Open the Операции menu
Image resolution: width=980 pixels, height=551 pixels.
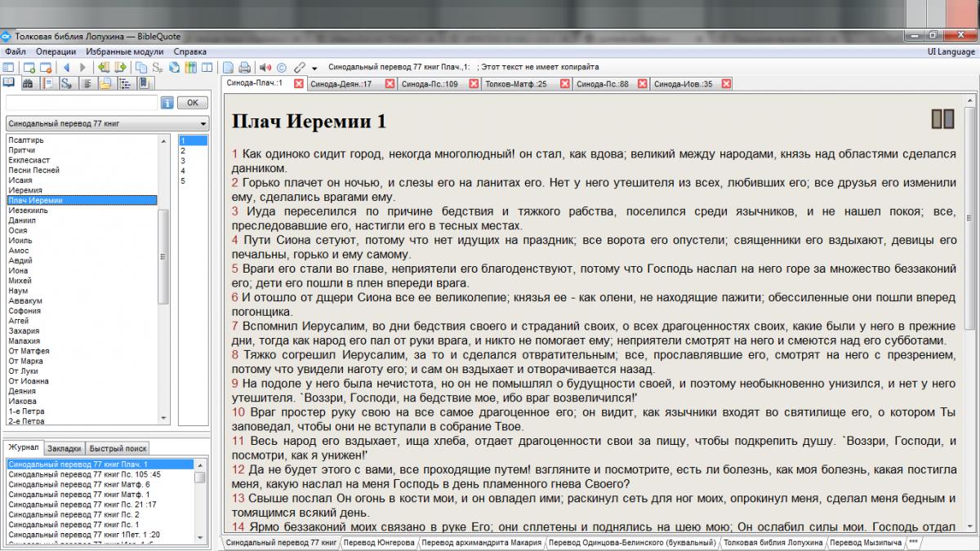pos(56,51)
